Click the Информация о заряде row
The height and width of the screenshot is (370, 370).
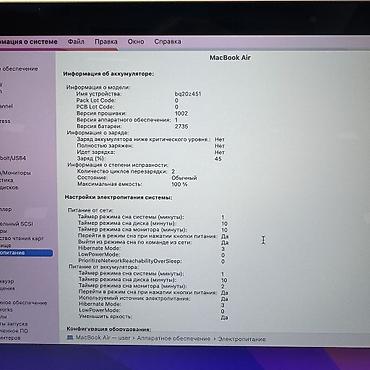point(98,133)
